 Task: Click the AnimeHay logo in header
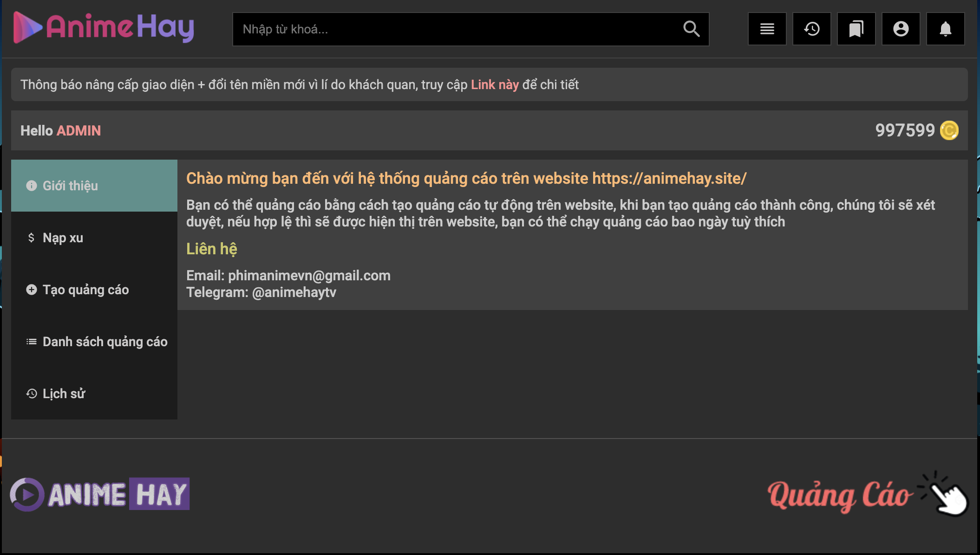pyautogui.click(x=104, y=27)
